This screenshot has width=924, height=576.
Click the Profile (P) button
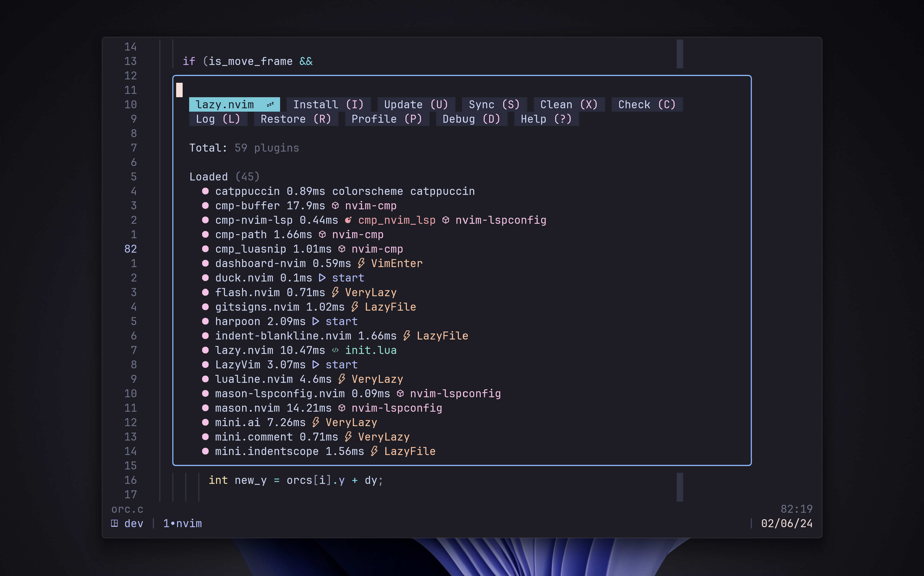click(x=387, y=119)
